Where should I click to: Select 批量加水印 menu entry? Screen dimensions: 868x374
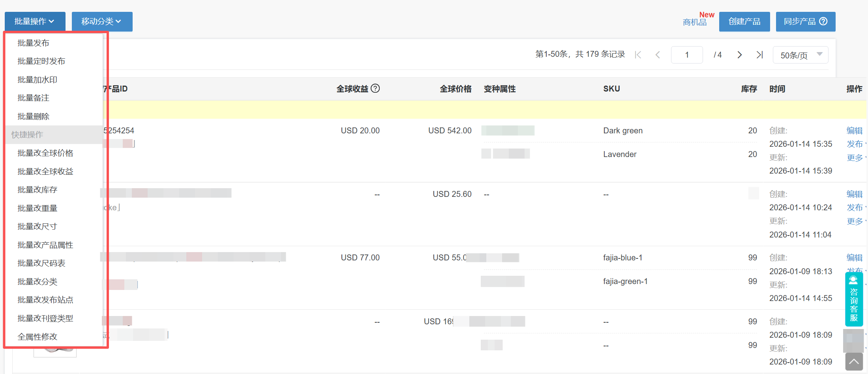click(x=37, y=80)
